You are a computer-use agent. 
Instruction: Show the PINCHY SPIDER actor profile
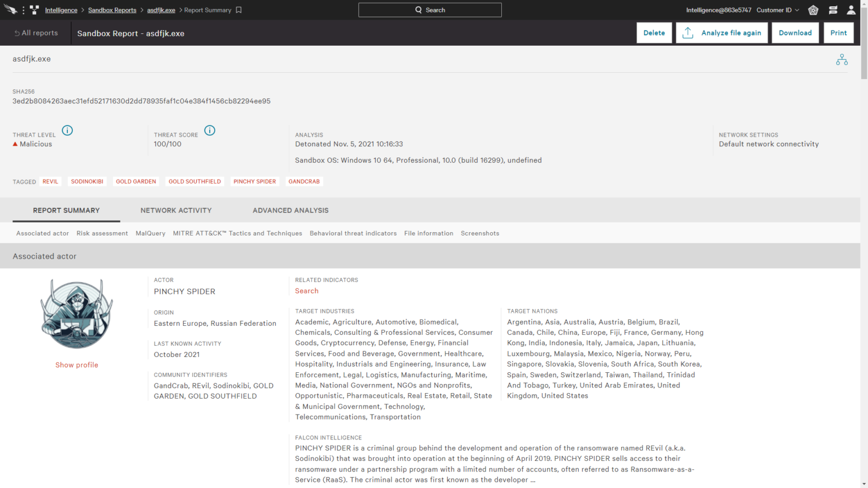pos(76,364)
